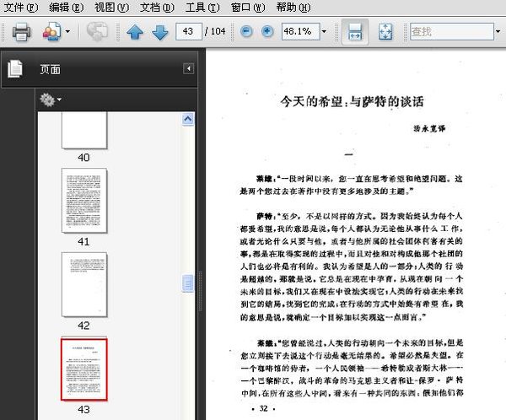Viewport: 506px width, 420px height.
Task: Open the 文件 (File) menu
Action: click(20, 8)
